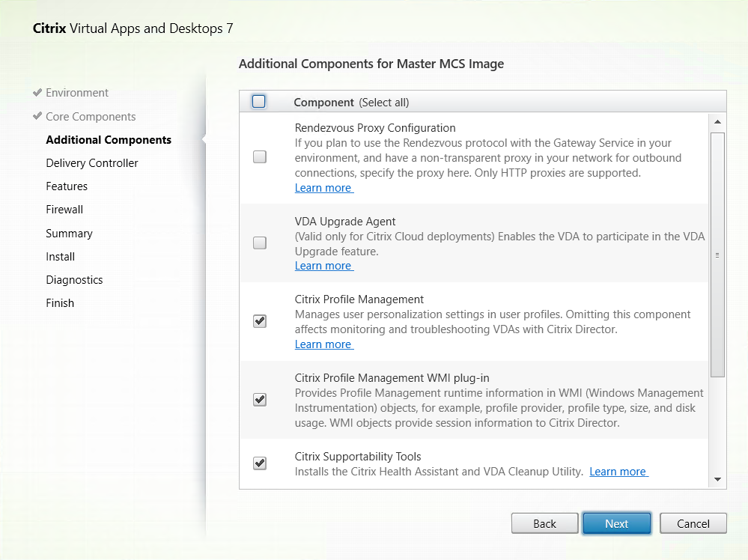Go to the Core Components step
Image resolution: width=748 pixels, height=560 pixels.
(91, 117)
